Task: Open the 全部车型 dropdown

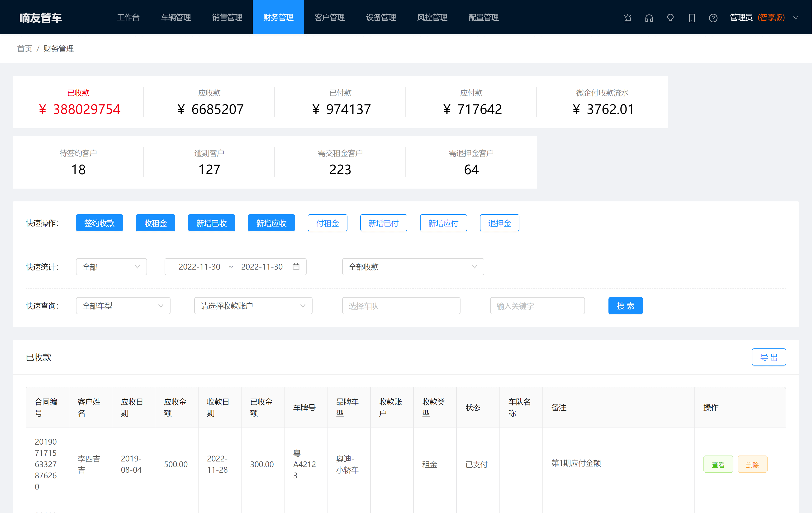Action: (123, 306)
